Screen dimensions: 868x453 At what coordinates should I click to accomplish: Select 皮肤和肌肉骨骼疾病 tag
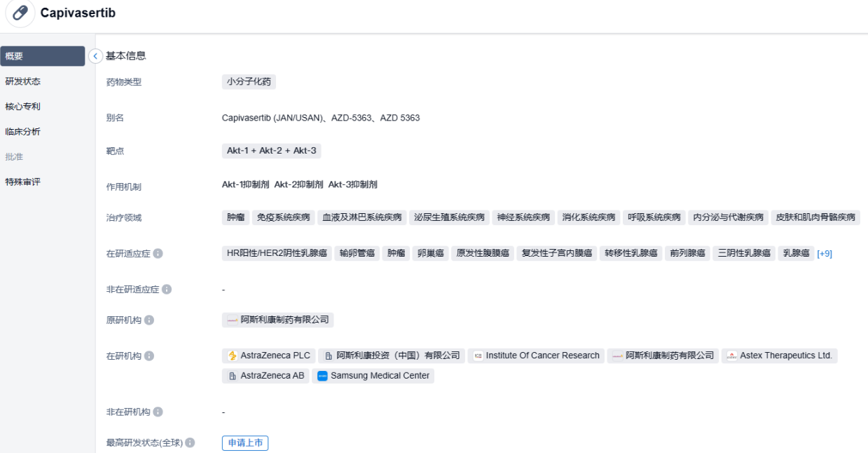815,217
